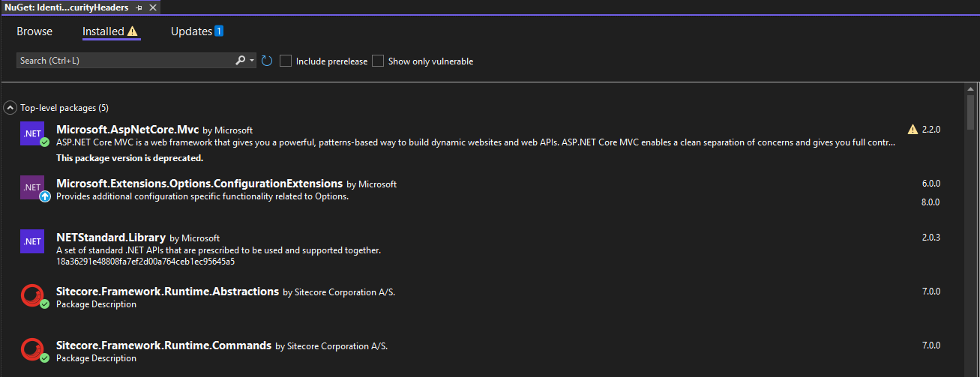Click the Sitecore.Framework.Runtime.Commands package logo
980x377 pixels.
click(33, 349)
